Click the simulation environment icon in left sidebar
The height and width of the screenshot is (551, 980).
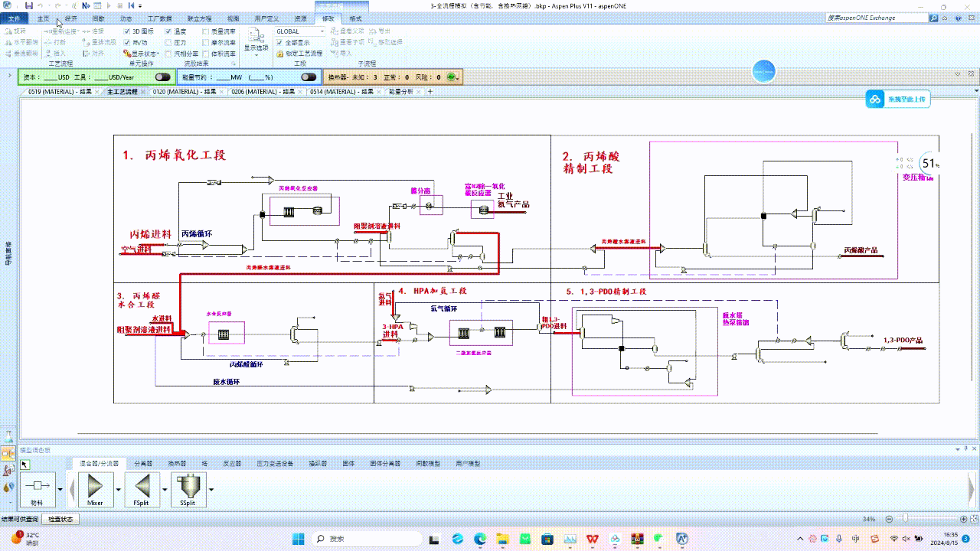[x=8, y=453]
